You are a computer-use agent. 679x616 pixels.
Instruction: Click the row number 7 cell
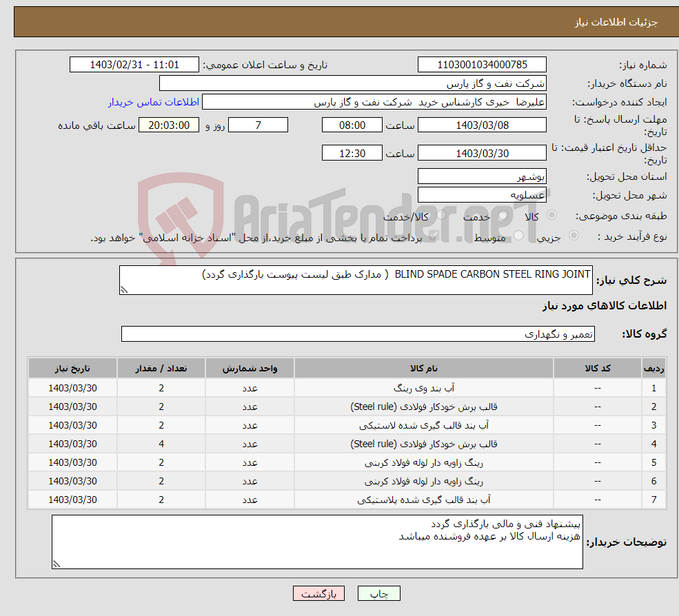click(x=653, y=500)
